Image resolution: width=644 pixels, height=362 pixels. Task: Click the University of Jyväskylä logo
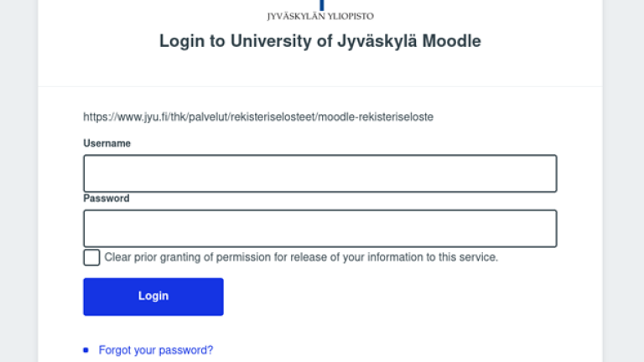click(x=320, y=5)
